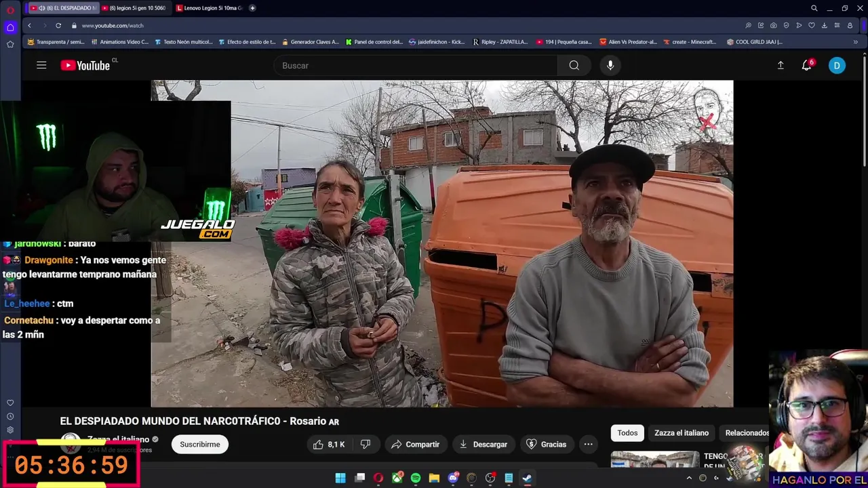This screenshot has width=868, height=488.
Task: Open Windows Start menu
Action: (x=340, y=478)
